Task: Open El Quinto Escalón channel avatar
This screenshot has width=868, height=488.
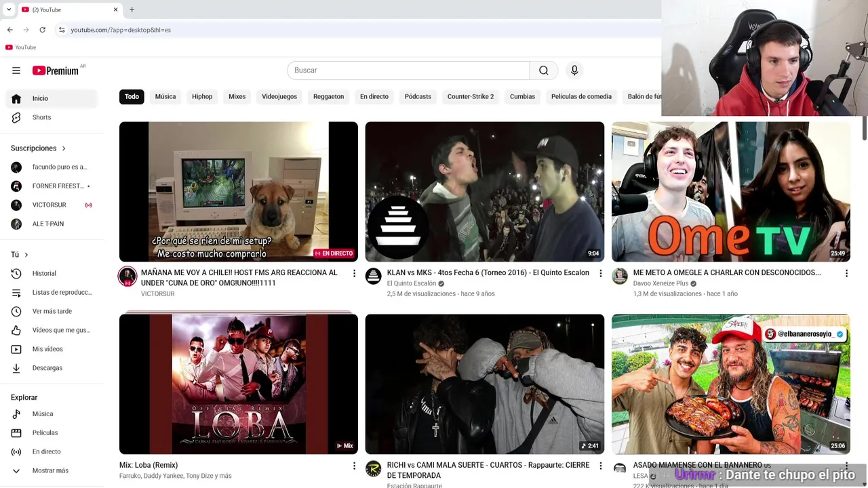Action: coord(374,276)
